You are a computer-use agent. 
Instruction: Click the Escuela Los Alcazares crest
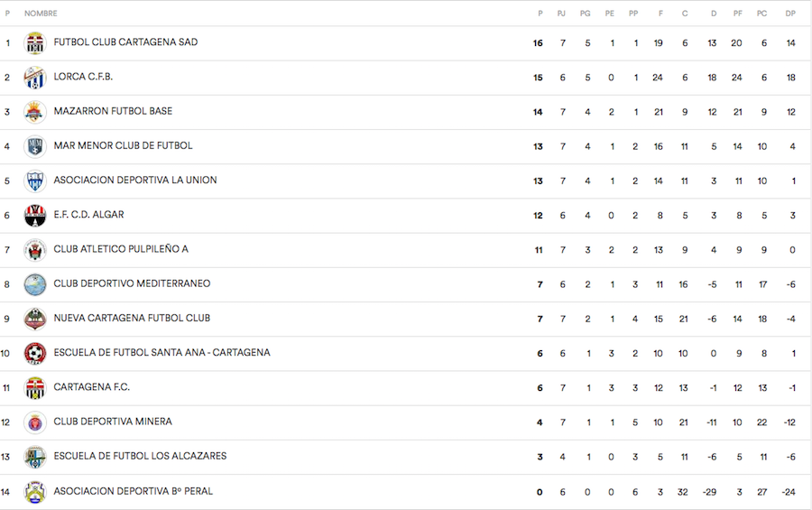point(34,457)
